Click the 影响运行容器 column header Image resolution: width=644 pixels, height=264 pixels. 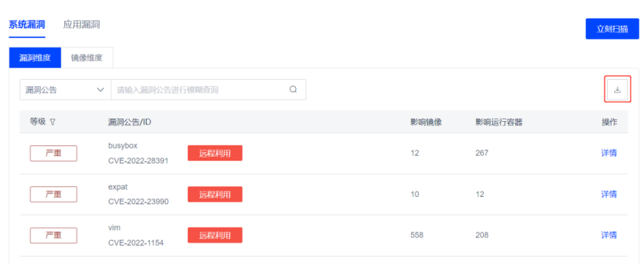(498, 122)
